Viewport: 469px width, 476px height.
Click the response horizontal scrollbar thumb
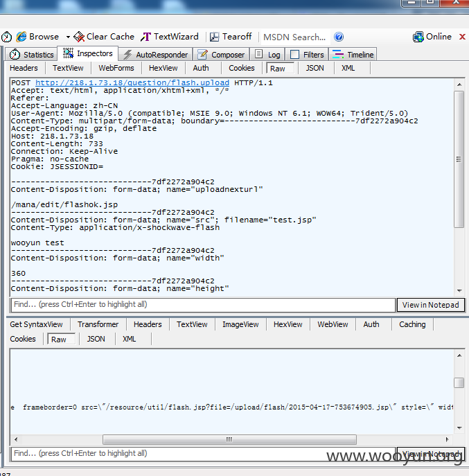point(229,439)
